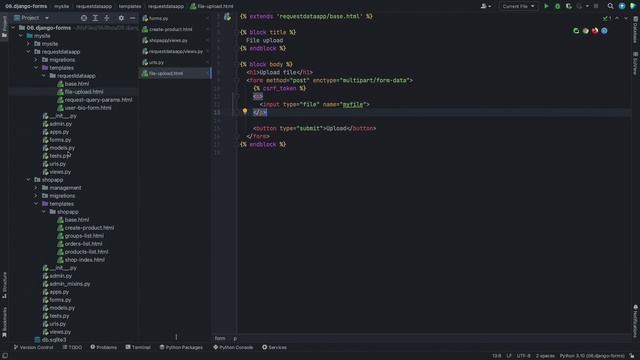Click the Stop square button in the toolbar
Screen dimensions: 640x360
[596, 6]
